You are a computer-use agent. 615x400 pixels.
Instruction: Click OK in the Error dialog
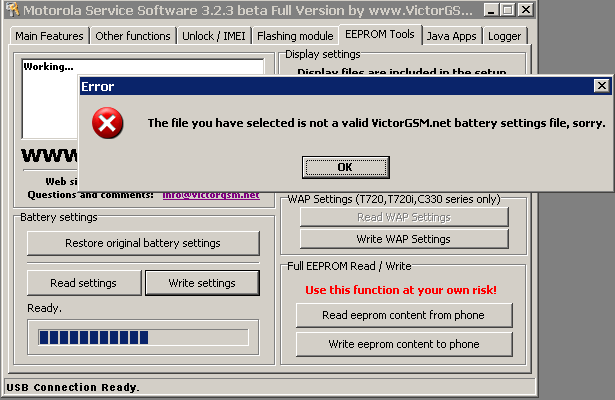pos(345,167)
